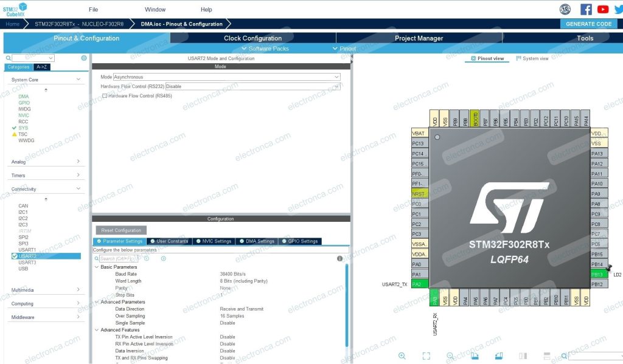This screenshot has height=364, width=623.
Task: Click the GENERATE CODE button
Action: coord(588,24)
